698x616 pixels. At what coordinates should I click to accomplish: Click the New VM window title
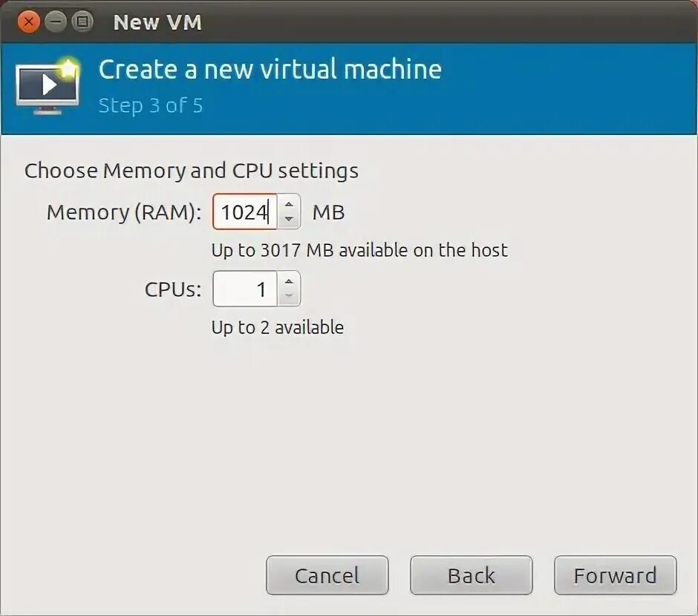157,22
